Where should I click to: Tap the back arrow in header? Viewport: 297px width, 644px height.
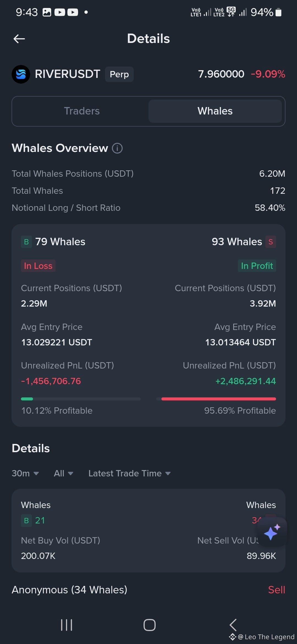point(19,39)
